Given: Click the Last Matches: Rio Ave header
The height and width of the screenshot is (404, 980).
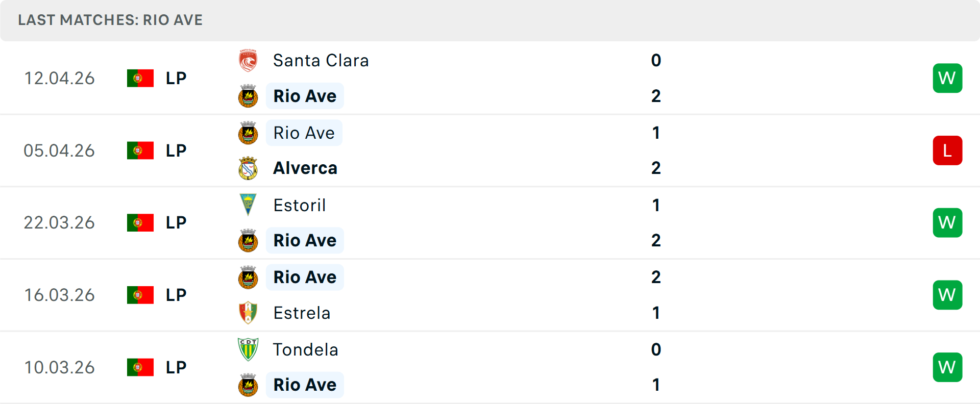Looking at the screenshot, I should click(110, 20).
